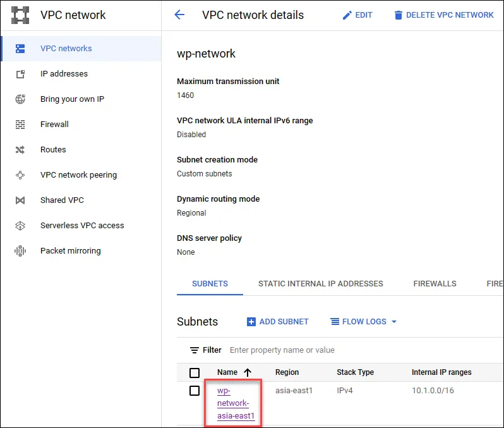Click the pencil icon beside EDIT
Image resolution: width=504 pixels, height=428 pixels.
[x=347, y=15]
